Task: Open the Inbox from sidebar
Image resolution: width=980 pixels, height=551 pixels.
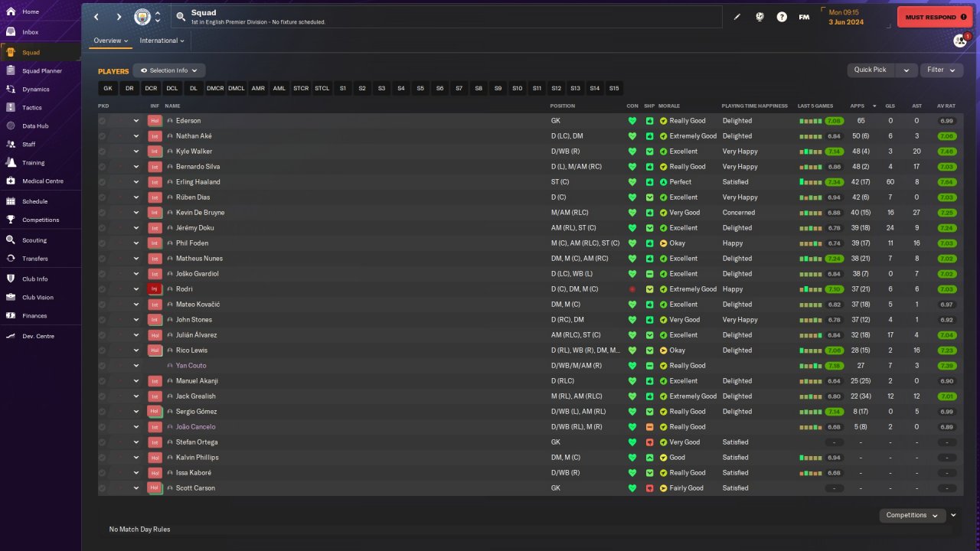Action: point(31,32)
